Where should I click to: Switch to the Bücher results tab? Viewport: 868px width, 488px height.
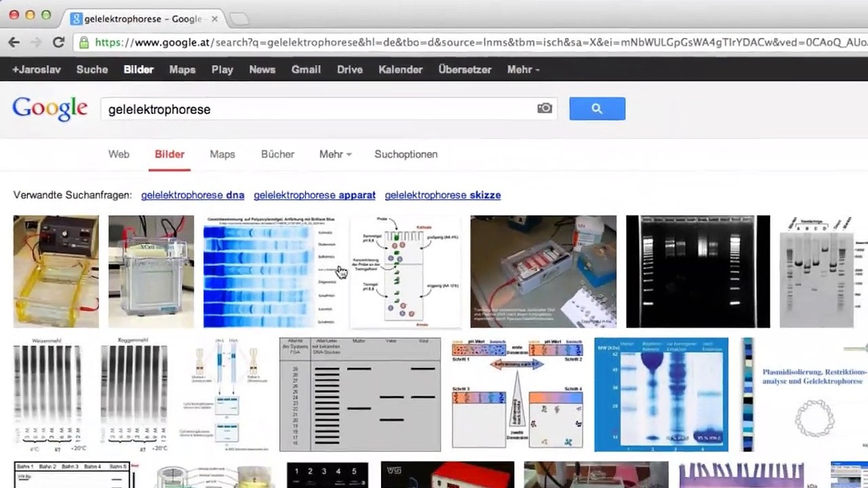(x=278, y=154)
